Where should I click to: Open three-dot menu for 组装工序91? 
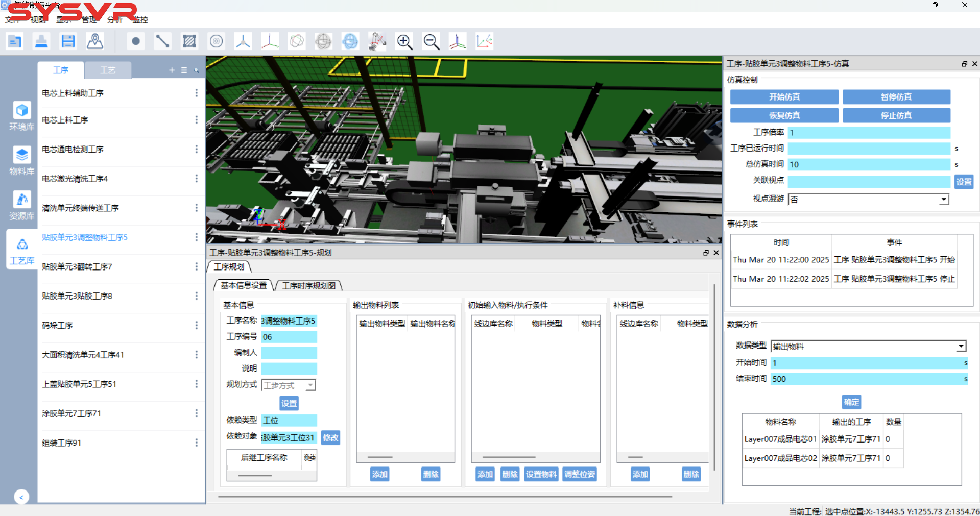[197, 443]
